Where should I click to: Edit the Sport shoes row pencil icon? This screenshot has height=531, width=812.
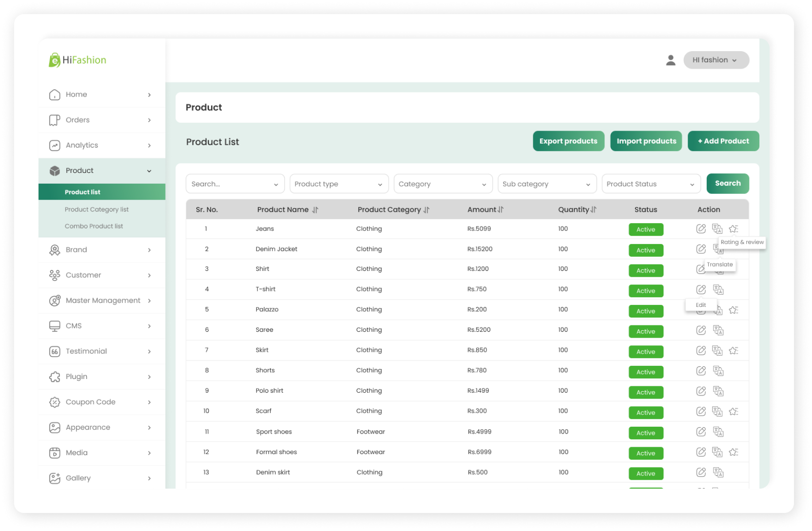tap(701, 432)
